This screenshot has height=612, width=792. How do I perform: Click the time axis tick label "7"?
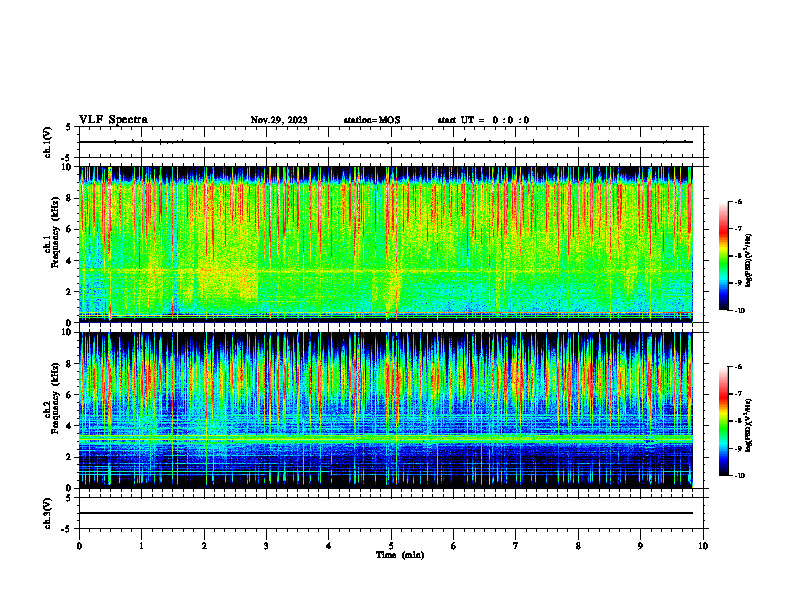516,546
